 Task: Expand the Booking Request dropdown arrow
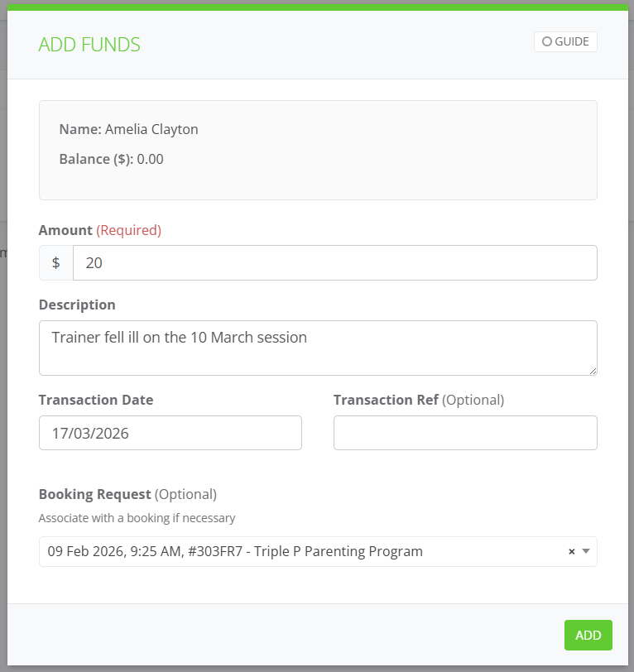coord(586,552)
